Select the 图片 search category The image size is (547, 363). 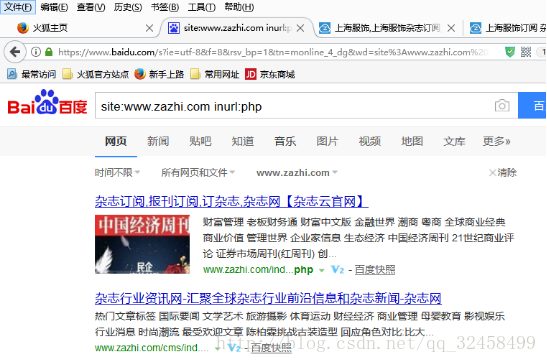[x=327, y=141]
